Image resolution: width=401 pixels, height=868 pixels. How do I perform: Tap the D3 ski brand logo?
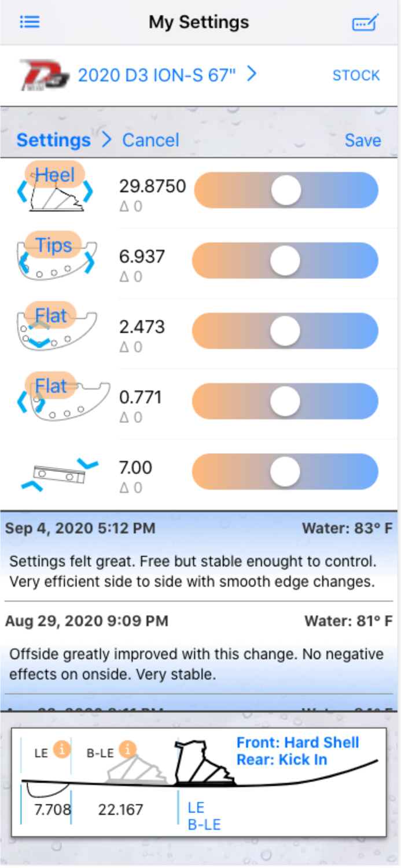(43, 75)
